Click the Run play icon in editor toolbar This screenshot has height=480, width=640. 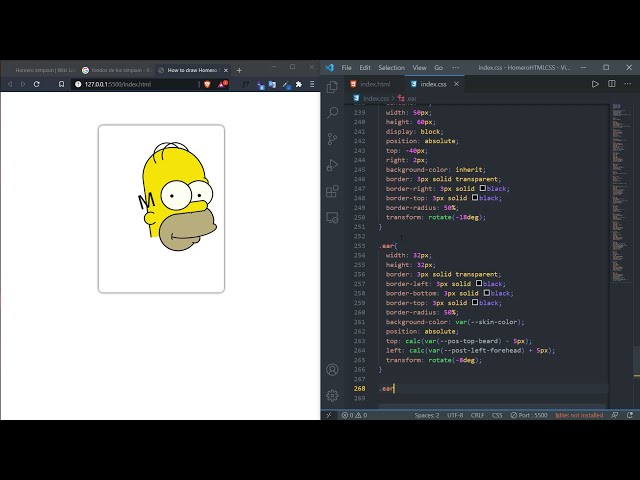coord(595,84)
